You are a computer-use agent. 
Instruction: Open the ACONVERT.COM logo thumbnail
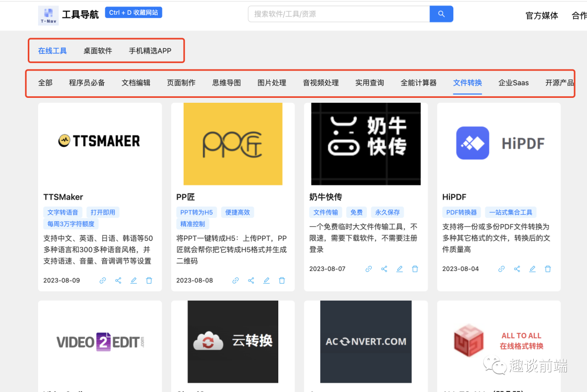[366, 341]
